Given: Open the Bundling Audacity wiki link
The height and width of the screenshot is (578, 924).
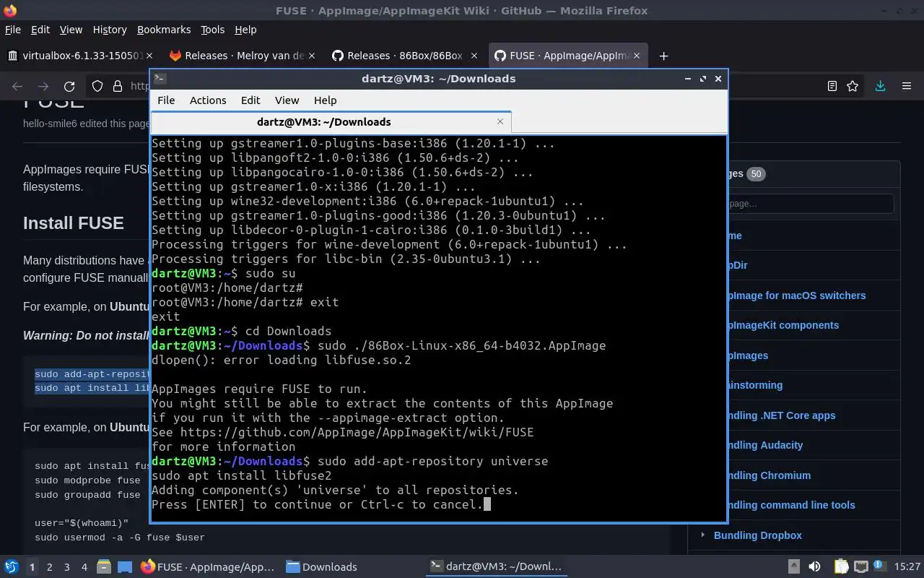Looking at the screenshot, I should [765, 445].
